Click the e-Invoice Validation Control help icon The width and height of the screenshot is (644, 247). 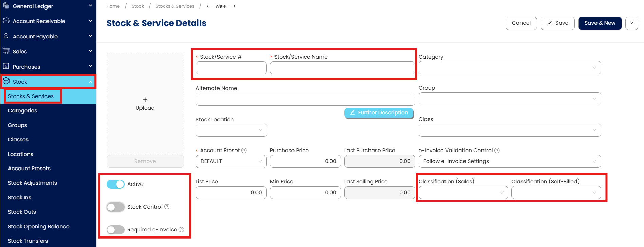click(x=497, y=151)
